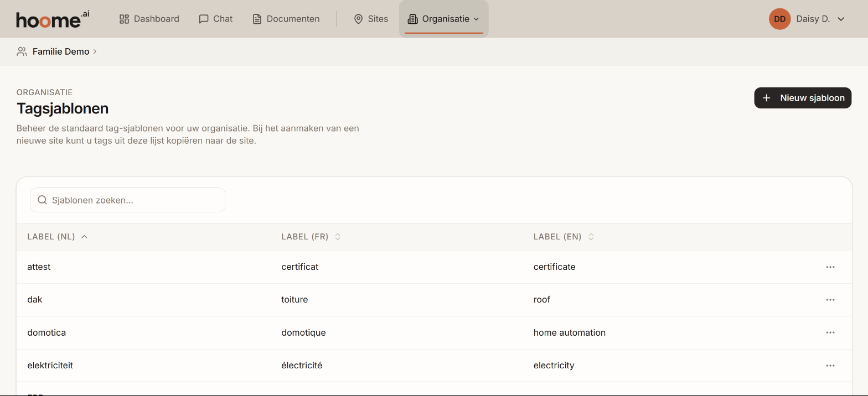Click the Familie Demo breadcrumb link
This screenshot has width=868, height=396.
click(x=61, y=51)
